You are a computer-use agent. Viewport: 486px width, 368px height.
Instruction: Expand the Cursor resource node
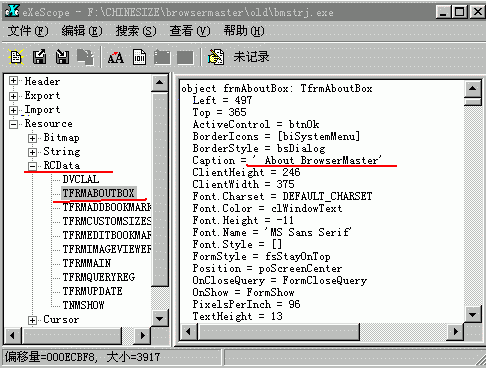coord(32,320)
